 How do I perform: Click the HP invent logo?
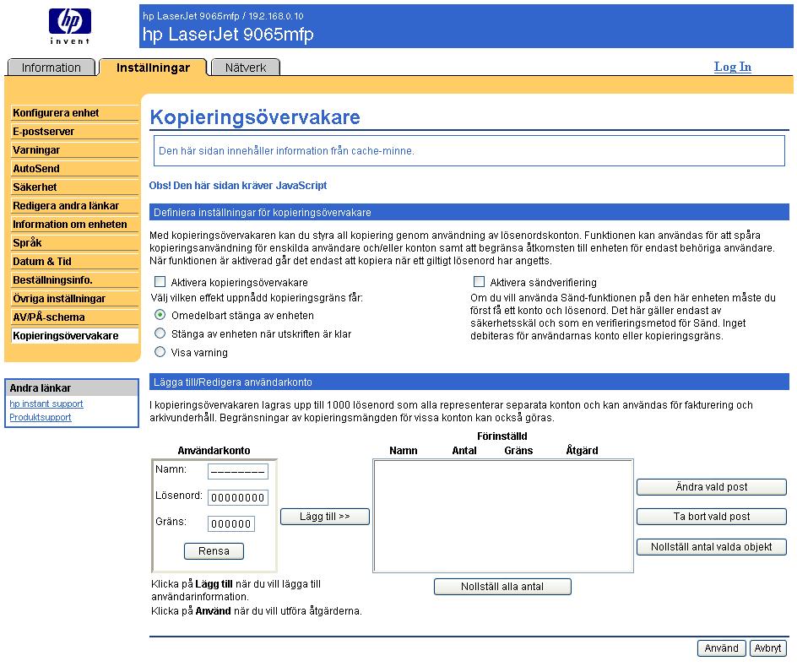(x=69, y=26)
